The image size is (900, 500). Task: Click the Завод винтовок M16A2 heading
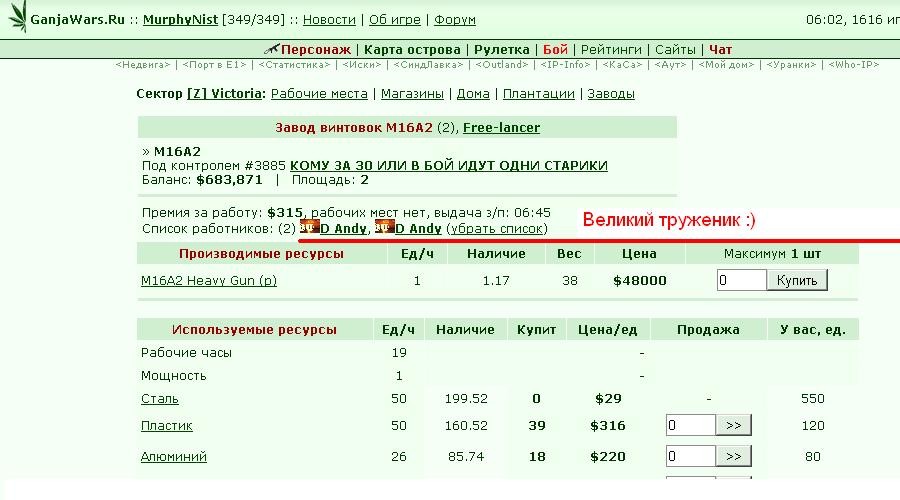[x=354, y=127]
